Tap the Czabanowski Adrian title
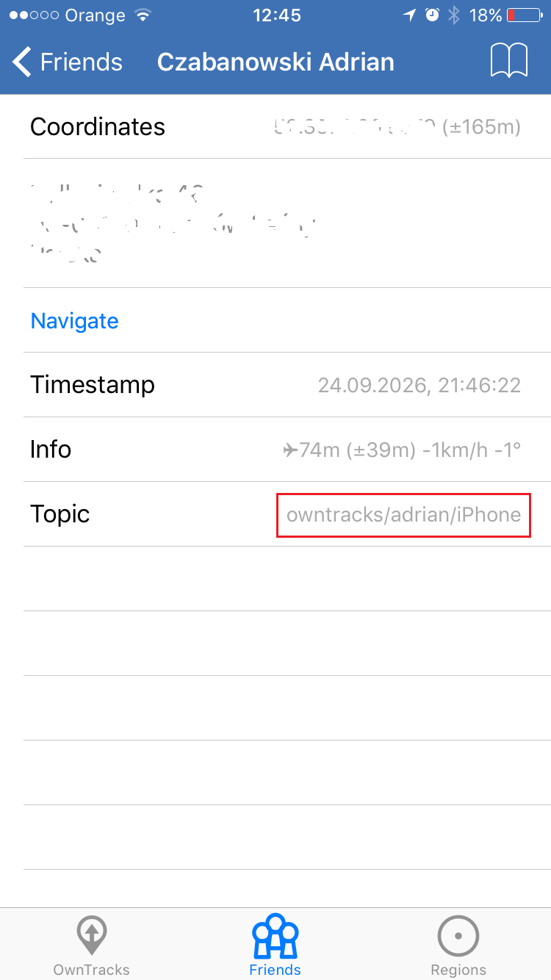This screenshot has height=980, width=551. [x=275, y=62]
